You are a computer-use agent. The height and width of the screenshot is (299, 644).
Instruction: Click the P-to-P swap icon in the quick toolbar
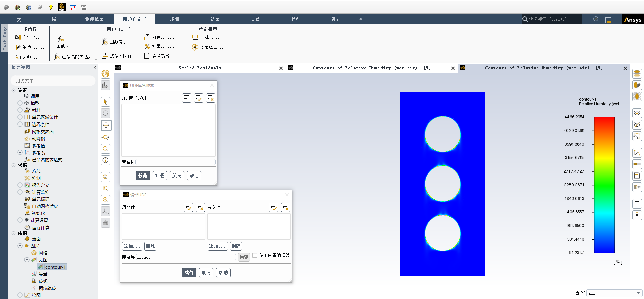click(x=73, y=7)
